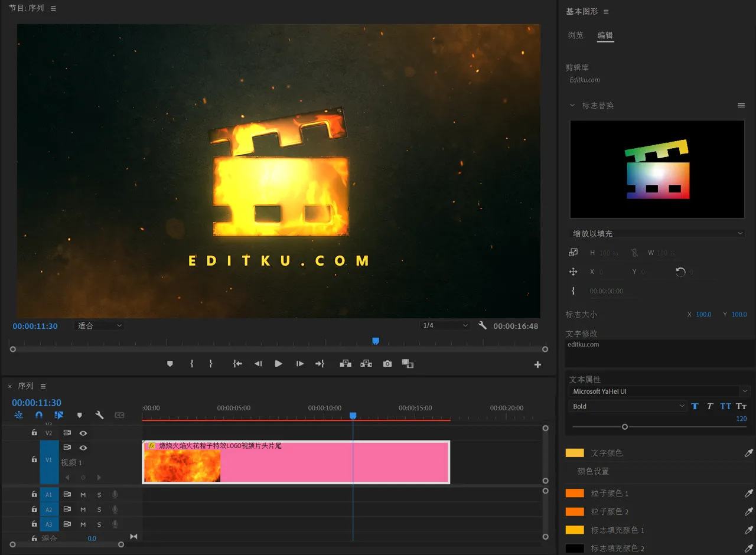Open Microsoft YaHei UI font dropdown

pyautogui.click(x=660, y=391)
